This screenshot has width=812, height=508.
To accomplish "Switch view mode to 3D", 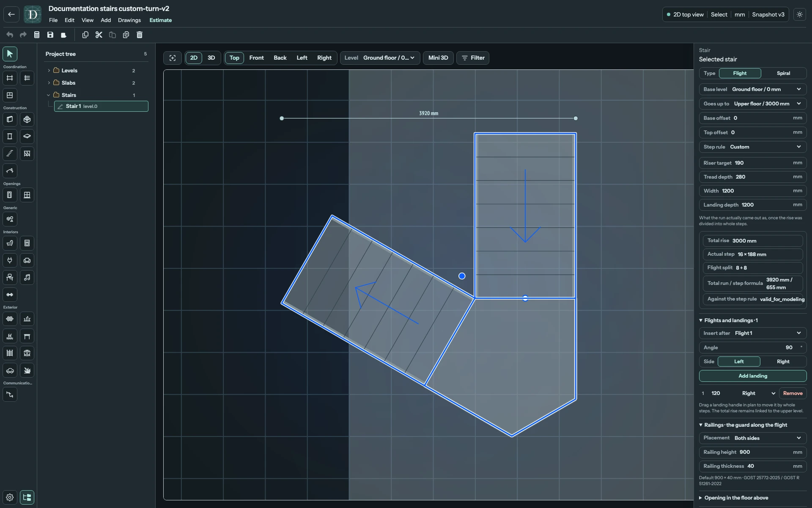I will [x=211, y=58].
